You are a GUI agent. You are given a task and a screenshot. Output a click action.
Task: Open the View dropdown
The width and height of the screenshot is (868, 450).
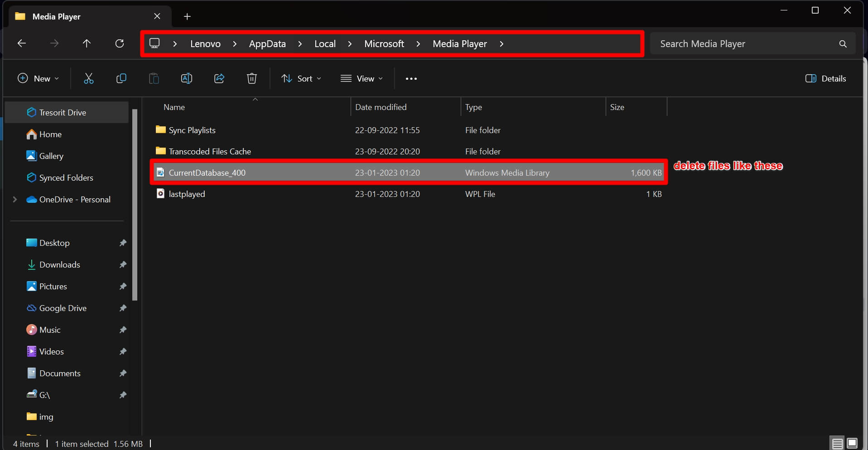(362, 78)
